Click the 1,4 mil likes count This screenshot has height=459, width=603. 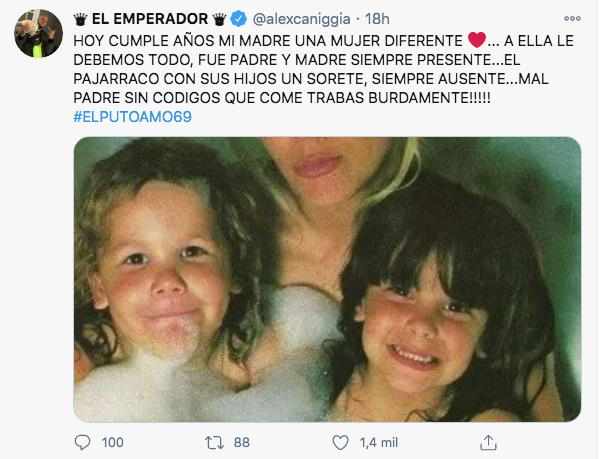(x=379, y=442)
